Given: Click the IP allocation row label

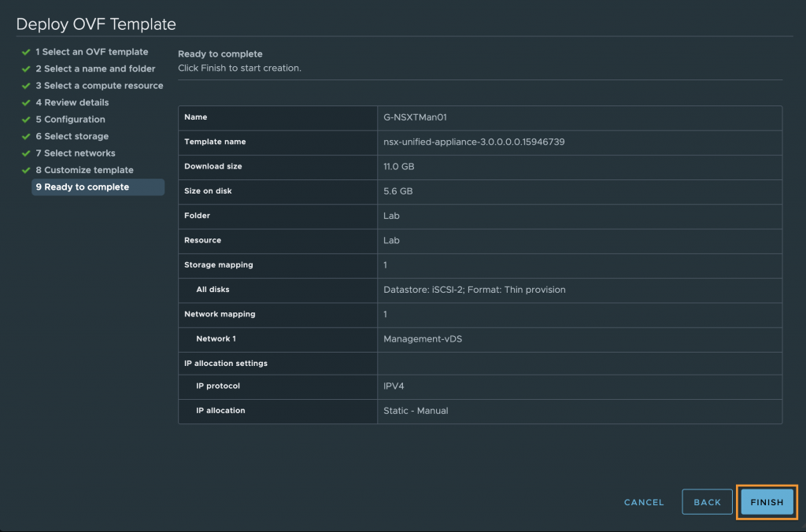Looking at the screenshot, I should click(220, 411).
